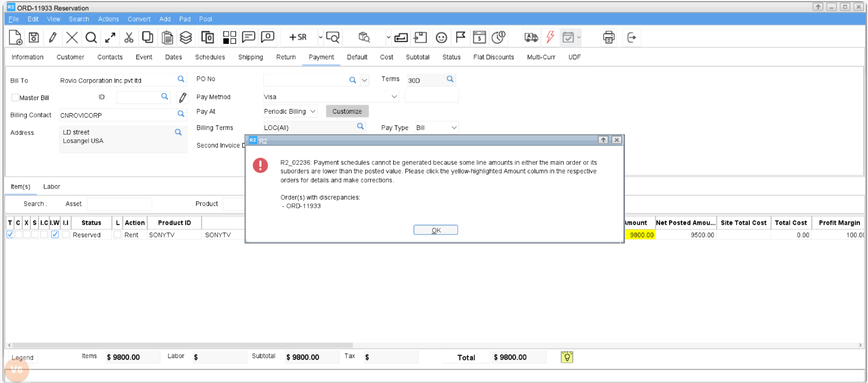Image resolution: width=868 pixels, height=383 pixels.
Task: Click OK in the error dialog
Action: (x=435, y=230)
